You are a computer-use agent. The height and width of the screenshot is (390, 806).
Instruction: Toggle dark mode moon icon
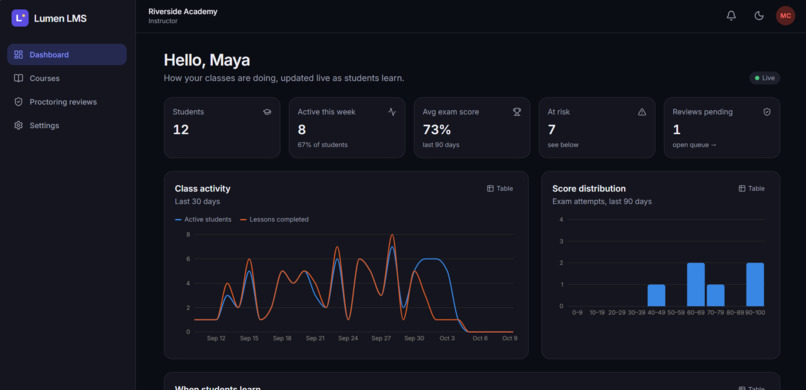coord(759,16)
